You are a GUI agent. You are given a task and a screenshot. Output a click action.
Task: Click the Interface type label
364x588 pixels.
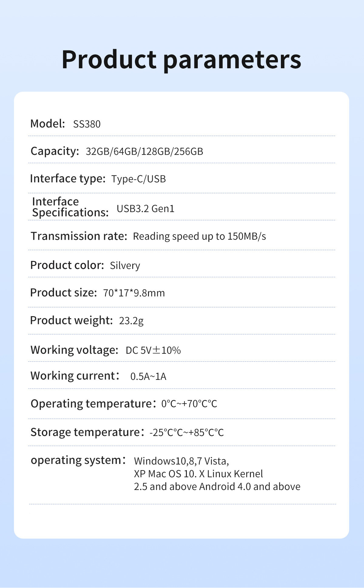pyautogui.click(x=68, y=179)
